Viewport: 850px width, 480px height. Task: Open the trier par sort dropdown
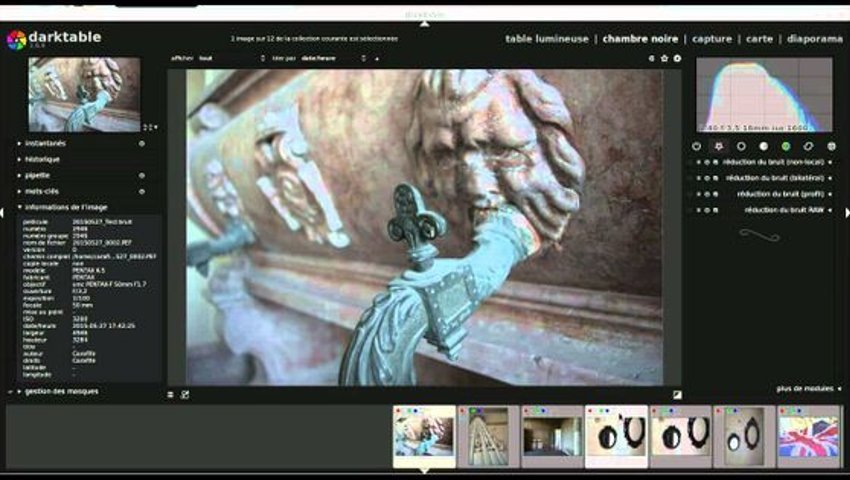(333, 58)
